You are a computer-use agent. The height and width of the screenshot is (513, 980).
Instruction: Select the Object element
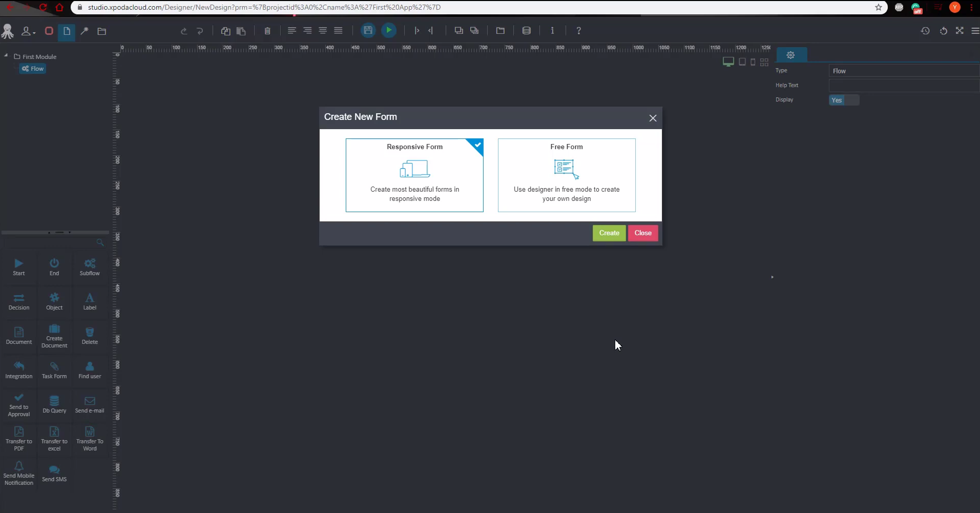pyautogui.click(x=54, y=301)
